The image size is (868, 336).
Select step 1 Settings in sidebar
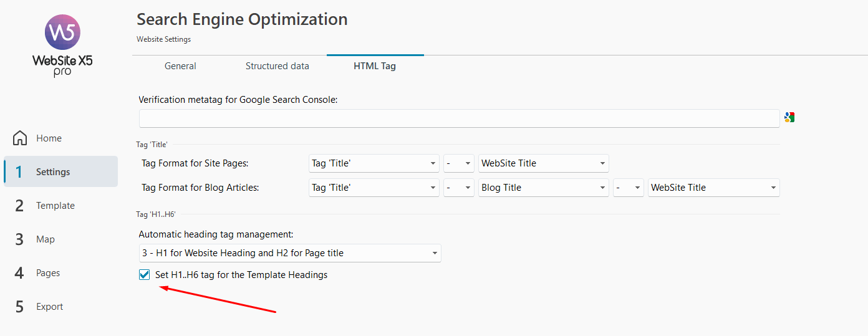point(60,171)
